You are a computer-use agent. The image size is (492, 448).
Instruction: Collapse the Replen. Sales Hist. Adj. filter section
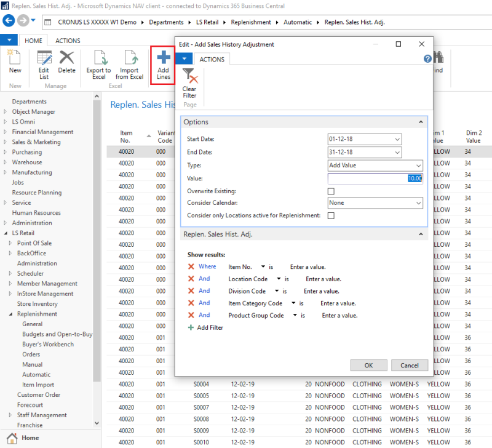pos(421,234)
